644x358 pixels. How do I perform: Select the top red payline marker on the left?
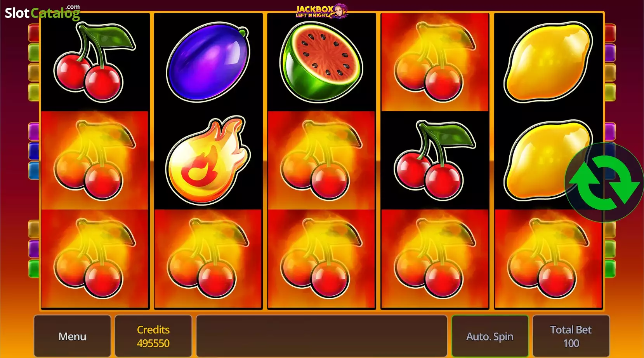(x=34, y=33)
